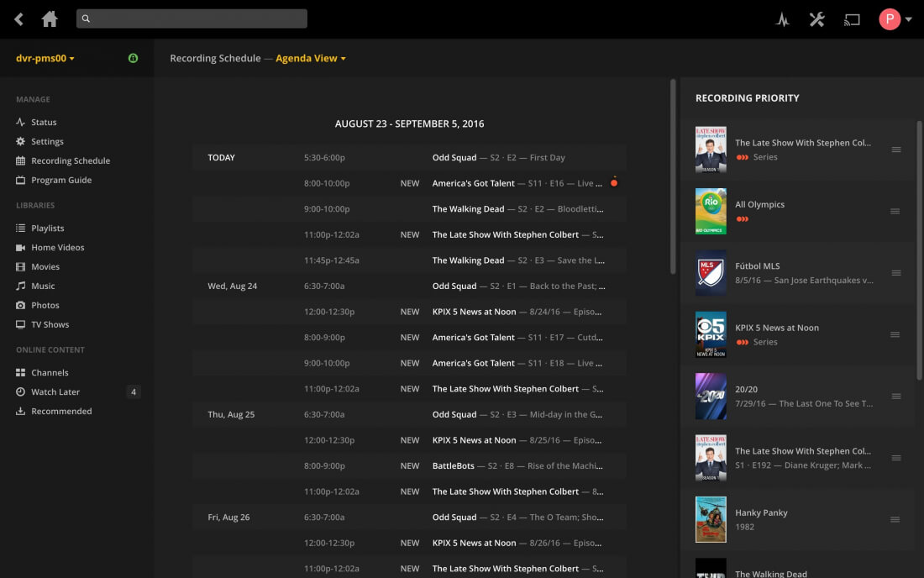Go back using the left arrow
Screen dimensions: 924x578
click(18, 19)
